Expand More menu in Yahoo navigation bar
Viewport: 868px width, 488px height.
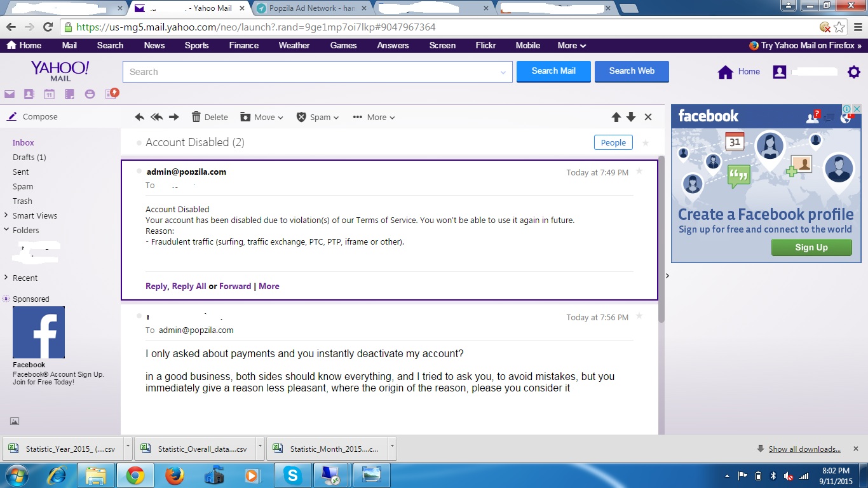(572, 45)
